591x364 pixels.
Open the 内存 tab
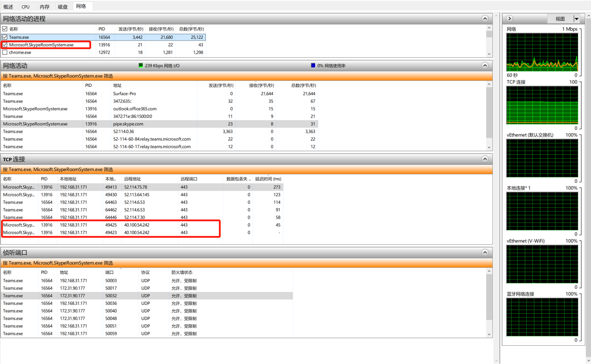[x=44, y=6]
